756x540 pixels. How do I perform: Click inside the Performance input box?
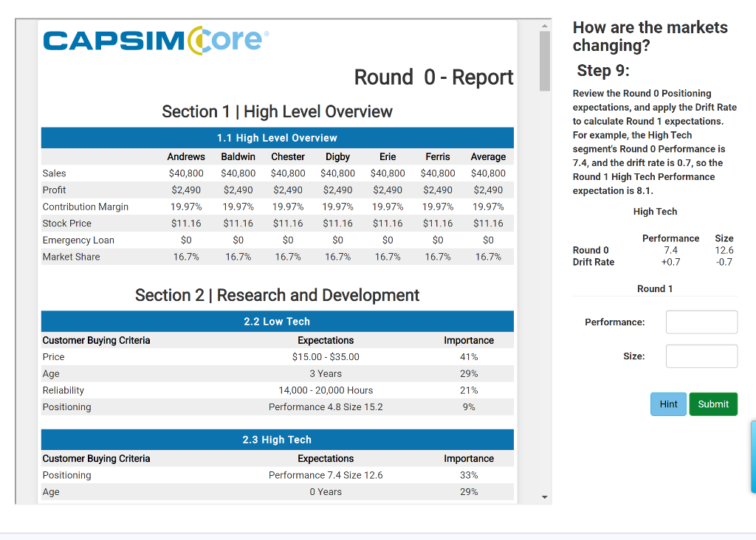(701, 322)
